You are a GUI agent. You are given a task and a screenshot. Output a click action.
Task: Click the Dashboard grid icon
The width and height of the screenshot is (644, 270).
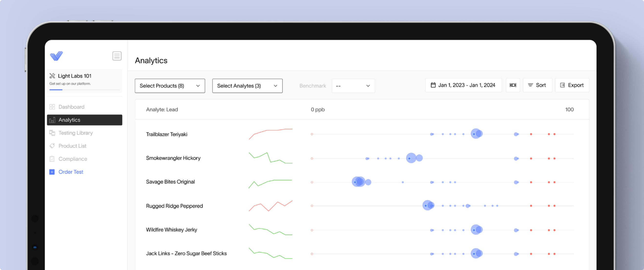click(52, 107)
